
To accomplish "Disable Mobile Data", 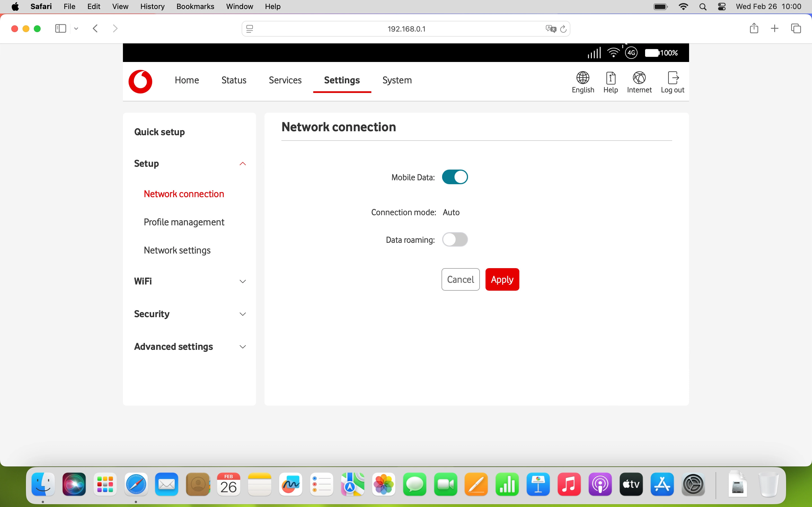I will (455, 177).
